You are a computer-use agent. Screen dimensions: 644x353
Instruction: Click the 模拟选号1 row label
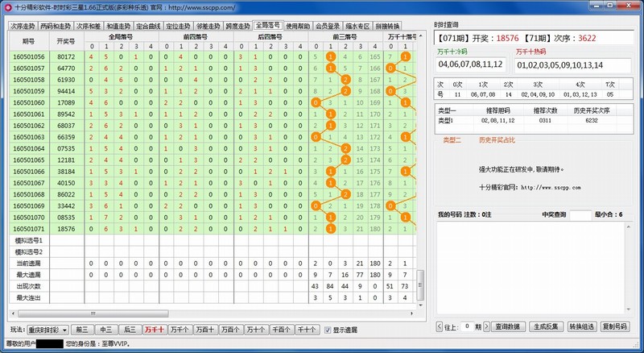point(29,241)
